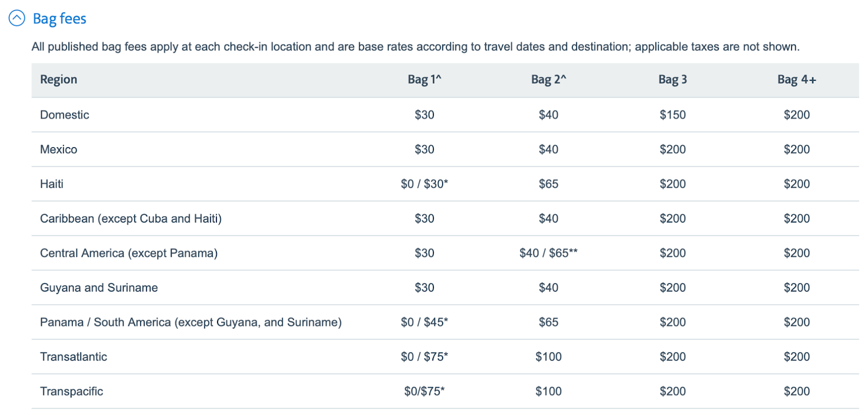This screenshot has height=418, width=868.
Task: Click the Bag 4+ column header
Action: (x=796, y=80)
